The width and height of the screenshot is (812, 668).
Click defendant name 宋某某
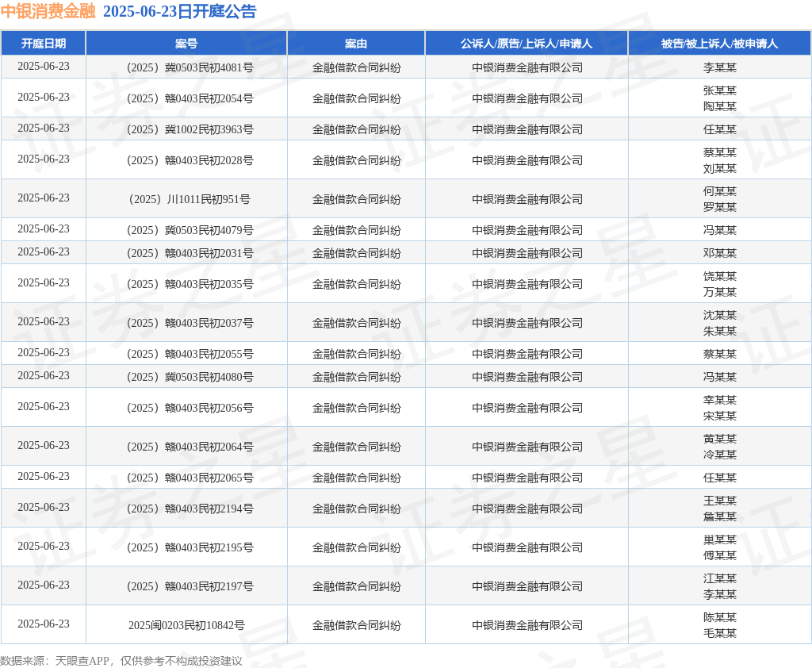pyautogui.click(x=720, y=417)
